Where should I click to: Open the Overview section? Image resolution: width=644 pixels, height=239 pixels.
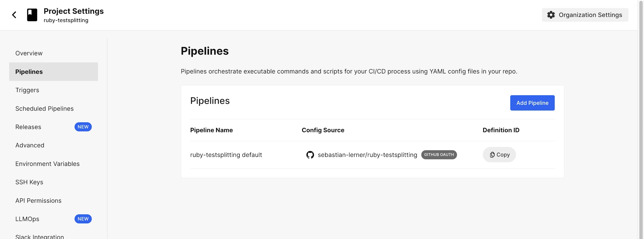click(29, 53)
